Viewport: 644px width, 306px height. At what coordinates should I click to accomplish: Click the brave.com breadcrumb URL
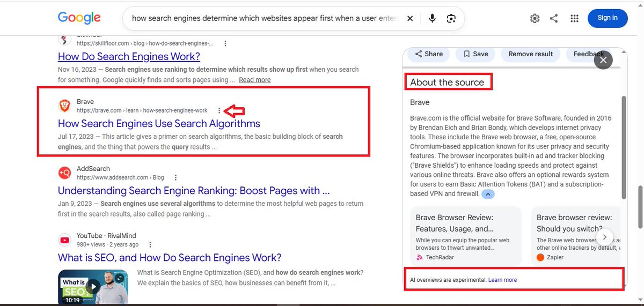tap(142, 110)
